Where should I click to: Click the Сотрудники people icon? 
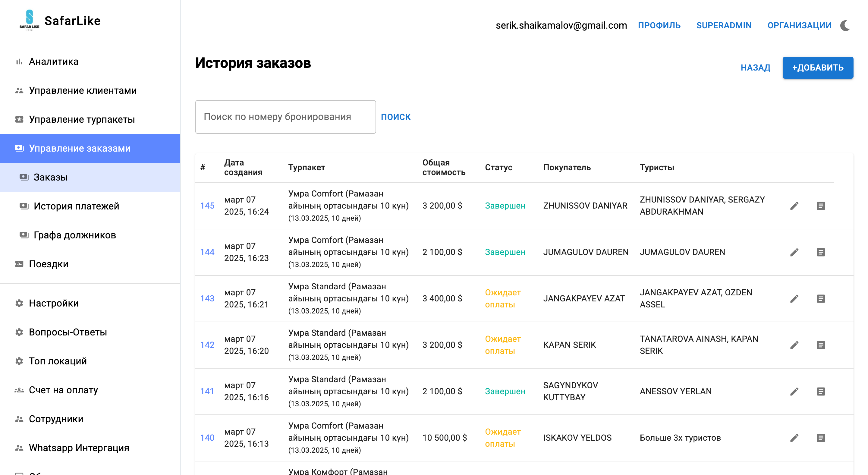click(19, 419)
